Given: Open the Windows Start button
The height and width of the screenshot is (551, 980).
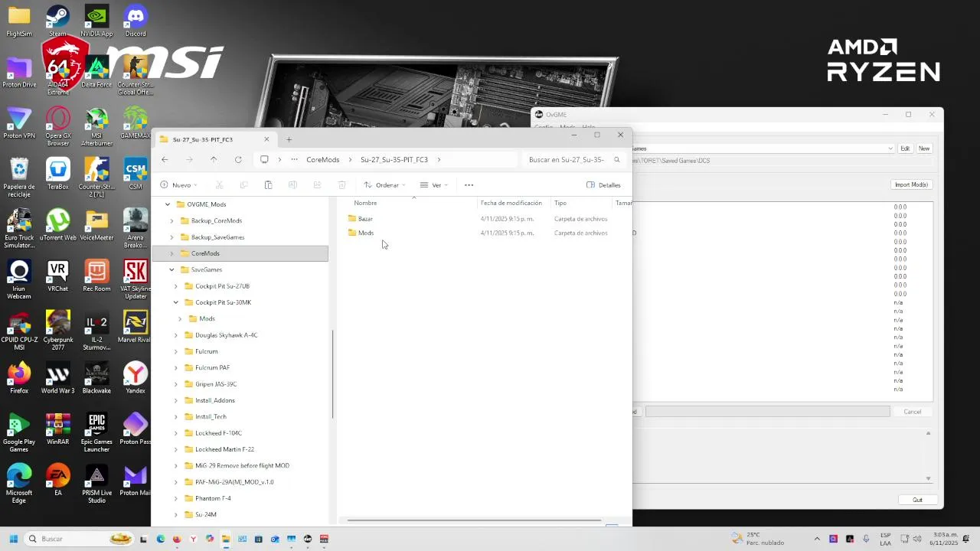Looking at the screenshot, I should pos(13,539).
